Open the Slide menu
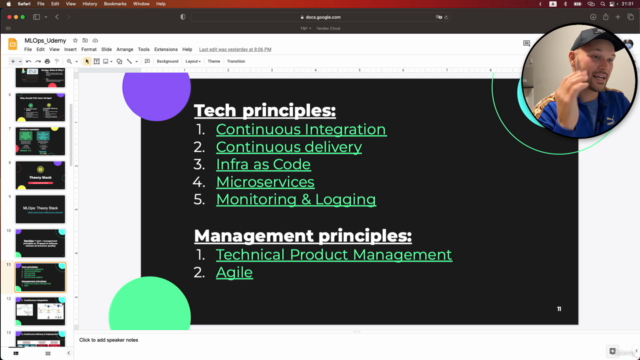This screenshot has height=360, width=640. click(x=107, y=49)
